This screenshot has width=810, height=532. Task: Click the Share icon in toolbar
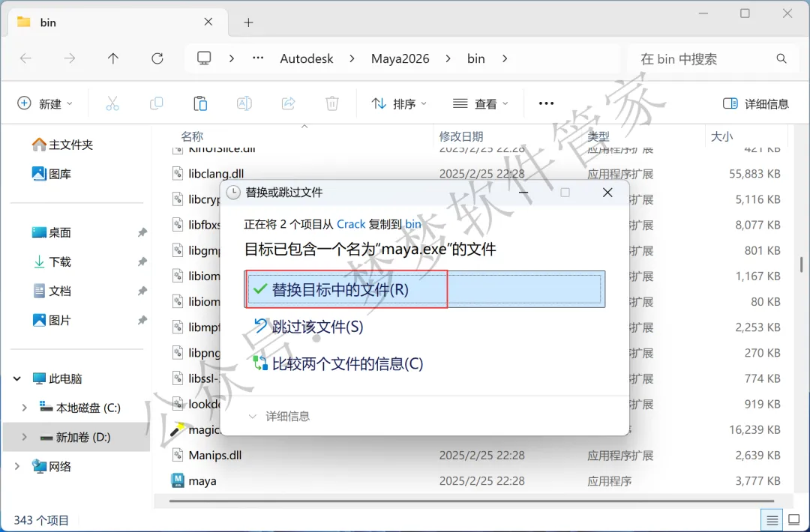[288, 103]
